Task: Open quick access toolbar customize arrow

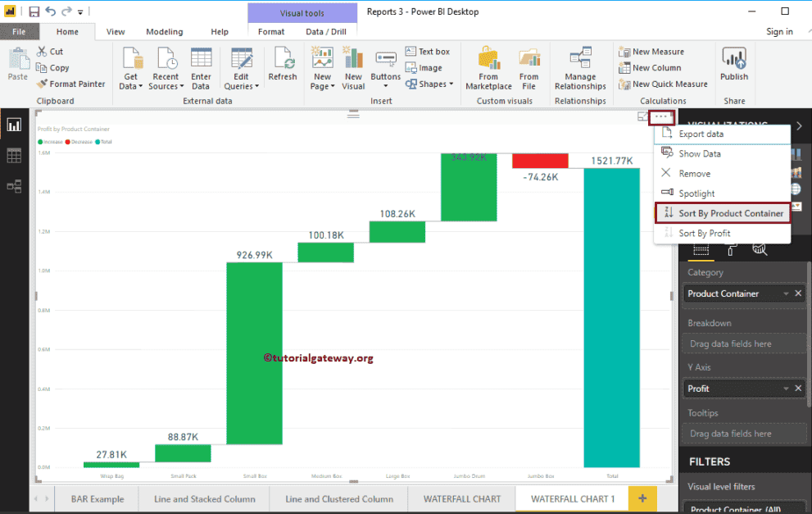Action: tap(80, 12)
